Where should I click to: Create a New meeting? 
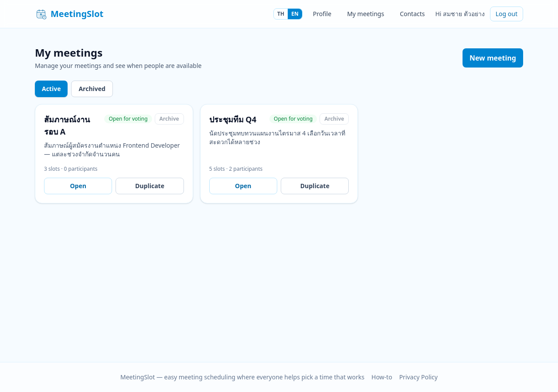point(493,58)
